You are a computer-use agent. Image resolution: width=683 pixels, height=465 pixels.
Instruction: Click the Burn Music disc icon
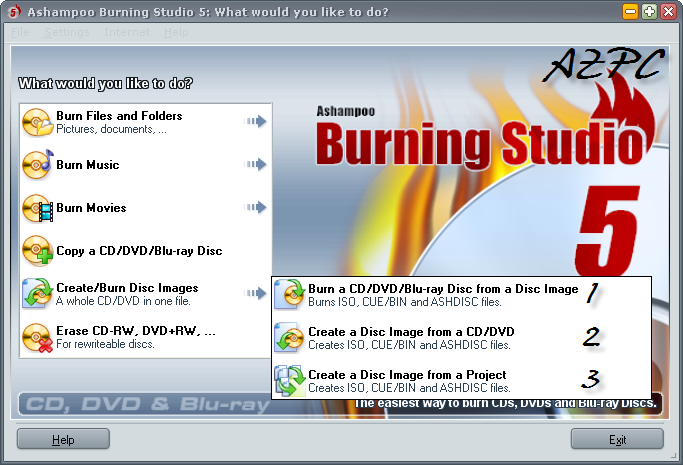38,165
